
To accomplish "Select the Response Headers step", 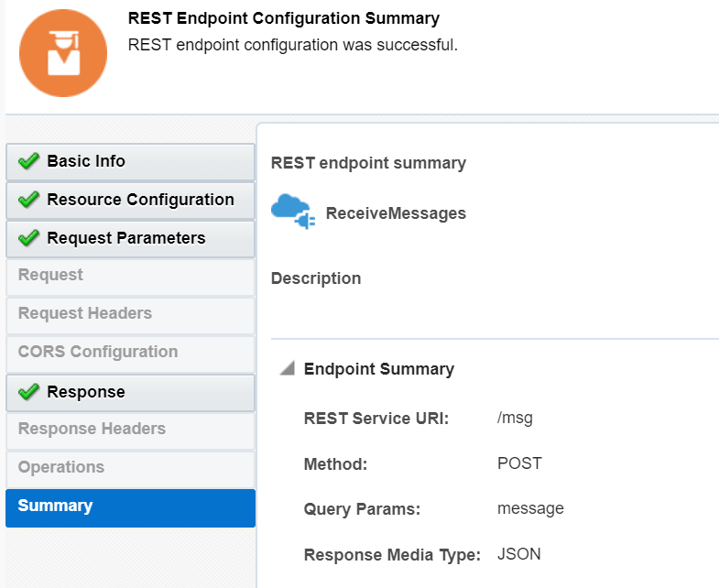I will point(92,429).
